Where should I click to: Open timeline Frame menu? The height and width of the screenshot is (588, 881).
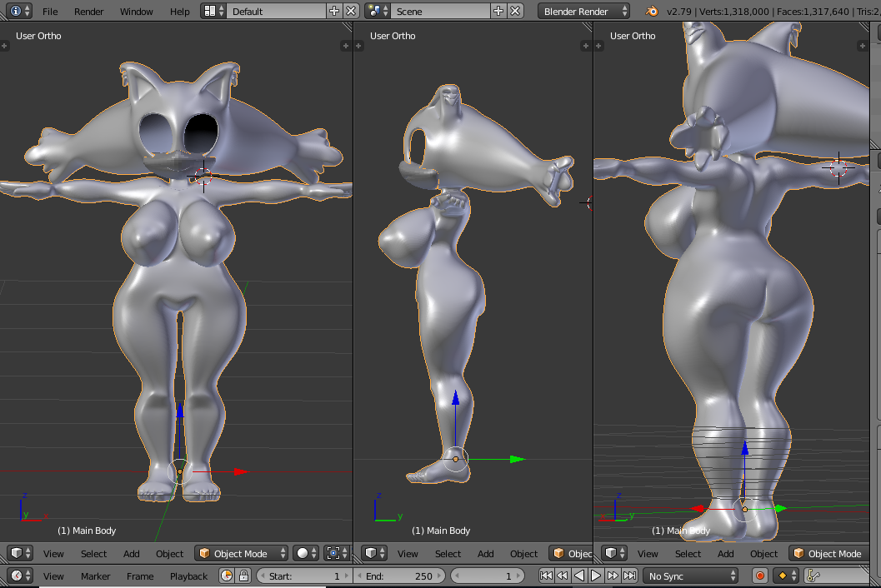pos(140,576)
